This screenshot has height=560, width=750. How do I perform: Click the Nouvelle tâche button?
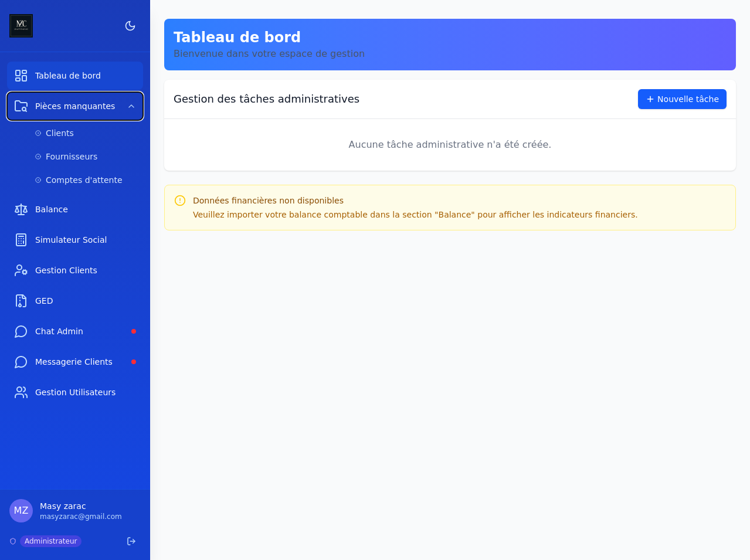pyautogui.click(x=681, y=99)
